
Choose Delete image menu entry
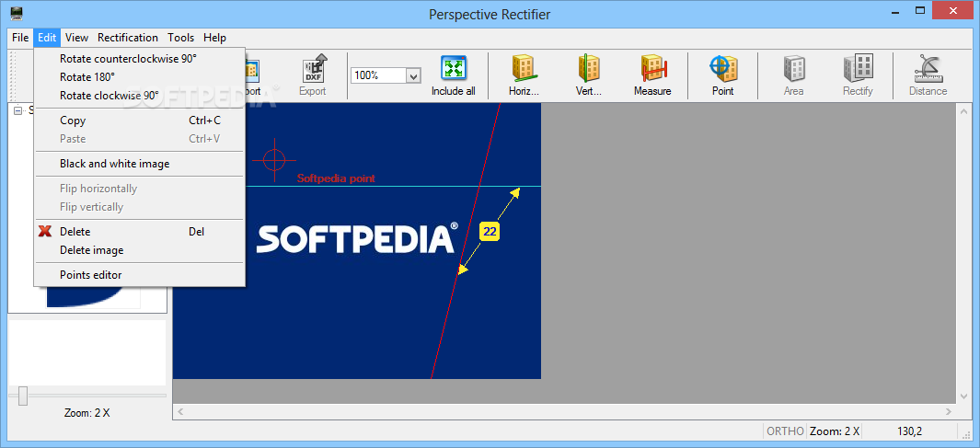139,250
